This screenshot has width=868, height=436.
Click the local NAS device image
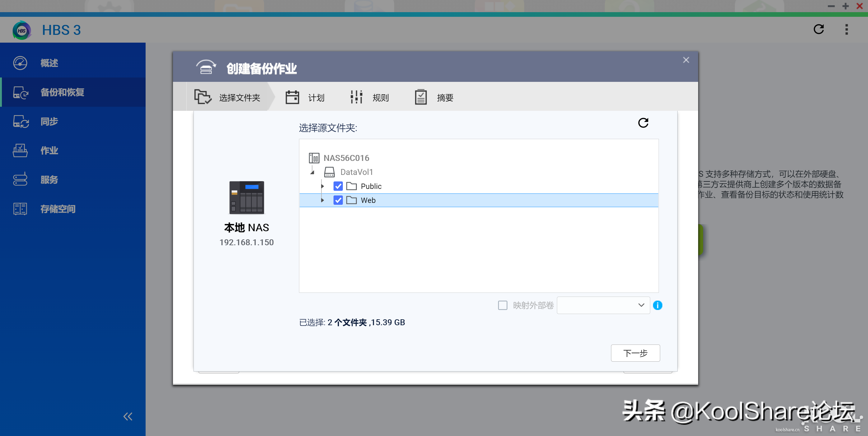tap(246, 197)
